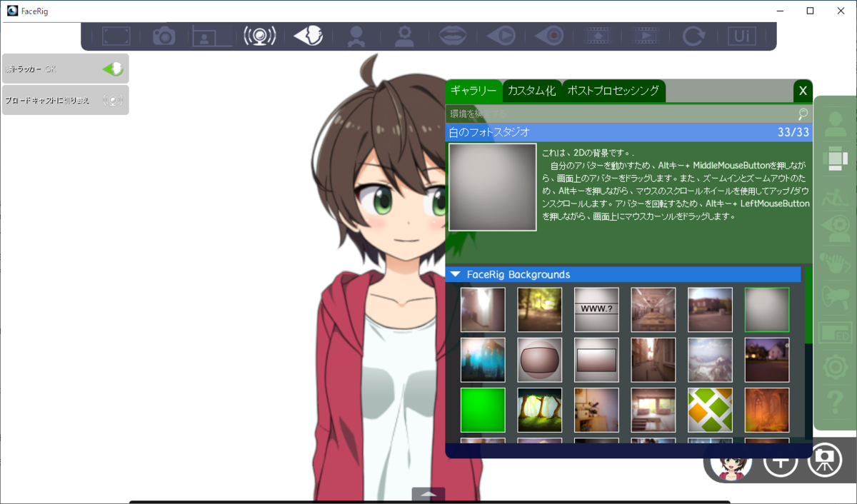This screenshot has height=504, width=857.
Task: Click the environment search field
Action: pyautogui.click(x=620, y=114)
